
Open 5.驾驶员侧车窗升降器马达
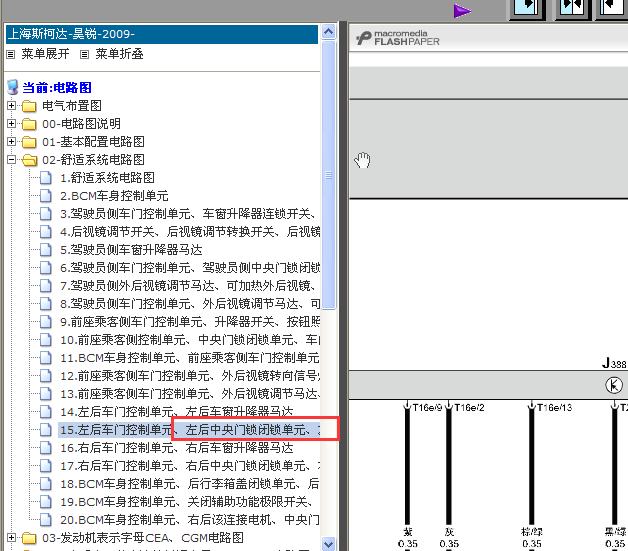[131, 250]
